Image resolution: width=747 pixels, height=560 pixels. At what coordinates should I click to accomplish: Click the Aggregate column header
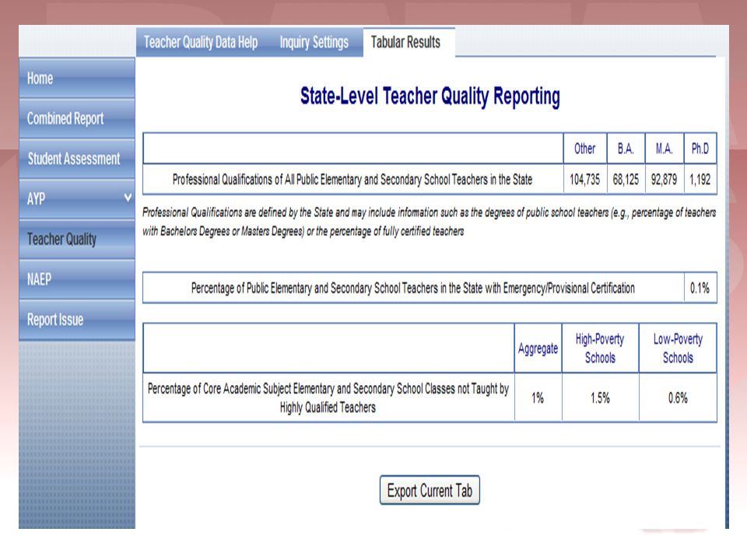click(538, 348)
